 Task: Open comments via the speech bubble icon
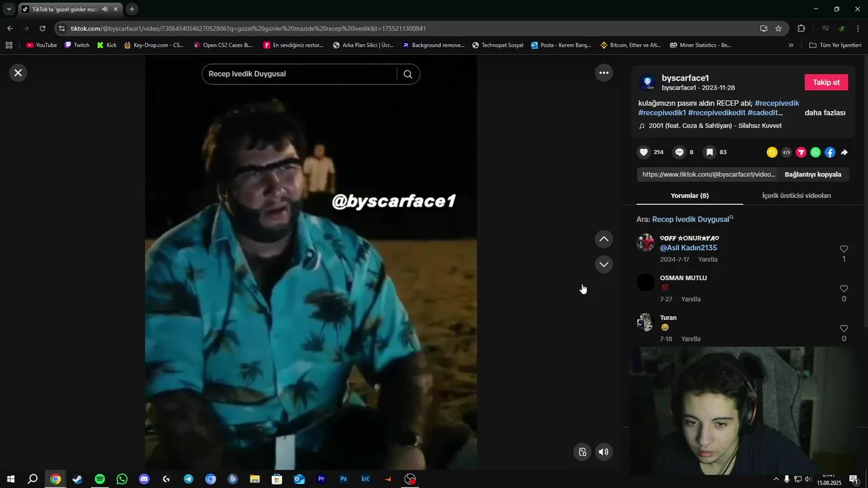pos(679,152)
